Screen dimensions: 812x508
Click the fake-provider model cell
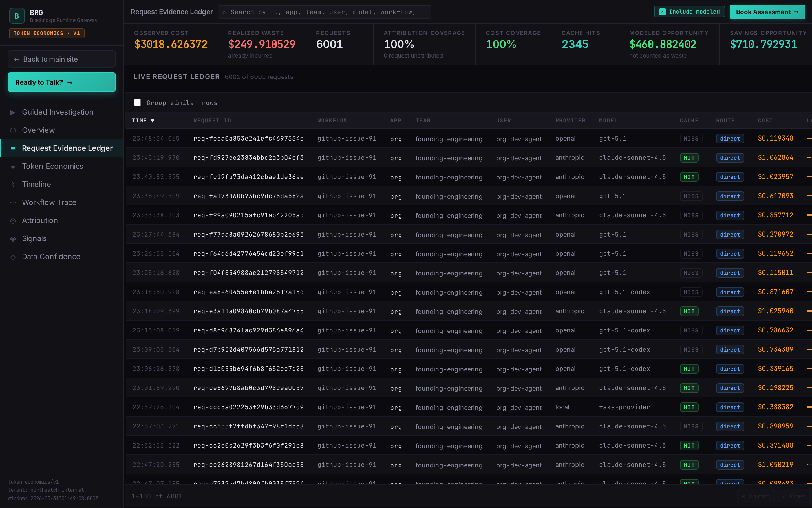click(625, 407)
